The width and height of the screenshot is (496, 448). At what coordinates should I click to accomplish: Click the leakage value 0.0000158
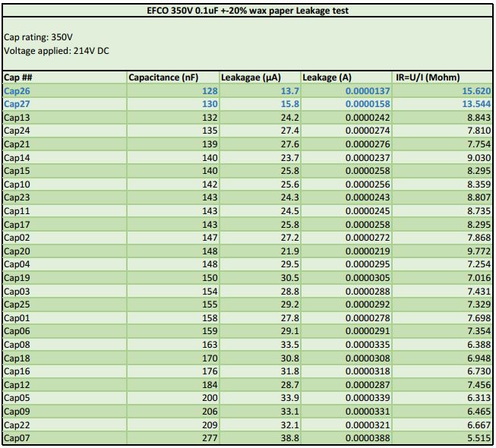(x=368, y=104)
